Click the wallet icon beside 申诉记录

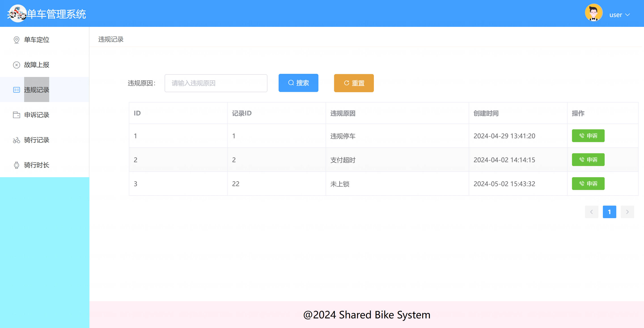(x=17, y=115)
